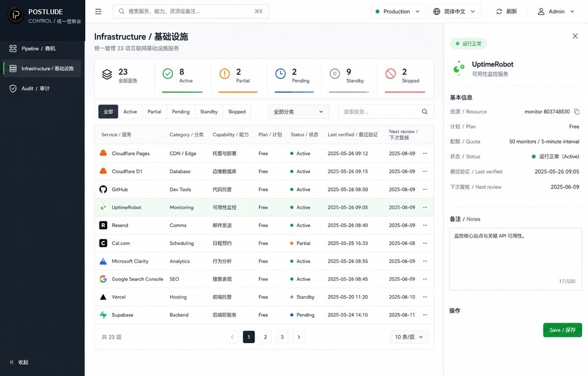Open the Cloudflare Pages row actions menu
Viewport: 588px width, 376px height.
tap(425, 153)
